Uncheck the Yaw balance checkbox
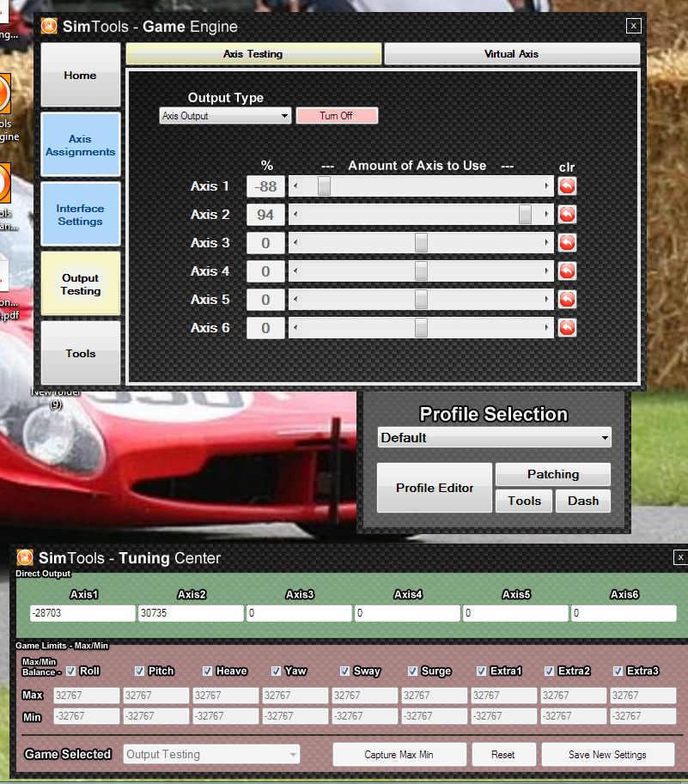This screenshot has width=688, height=784. click(276, 671)
